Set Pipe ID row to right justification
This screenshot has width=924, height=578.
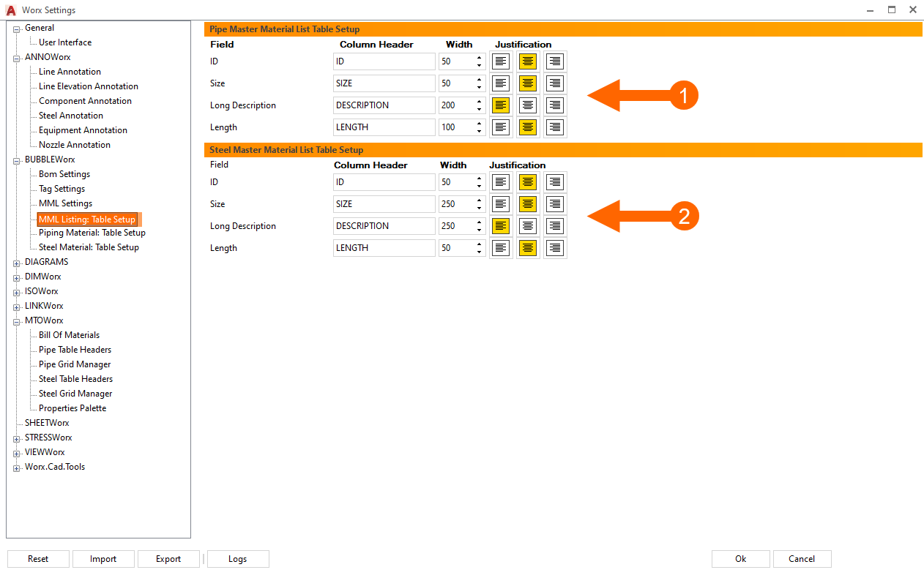coord(555,61)
